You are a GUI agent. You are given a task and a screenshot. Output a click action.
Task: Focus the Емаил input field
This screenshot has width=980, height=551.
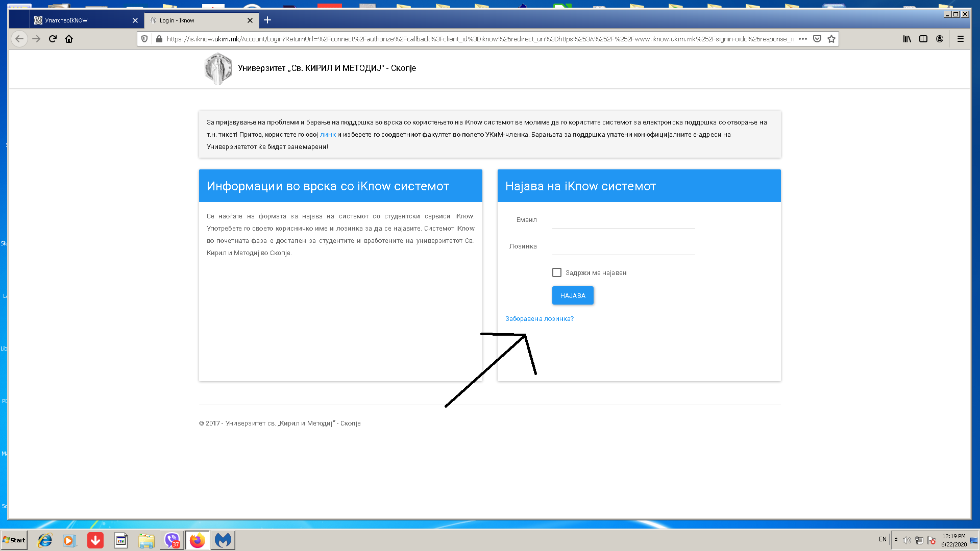(623, 220)
